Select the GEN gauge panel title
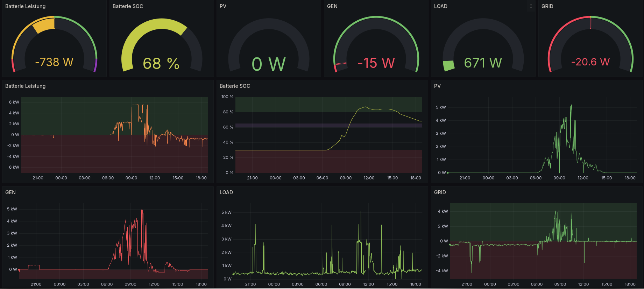 [x=332, y=6]
